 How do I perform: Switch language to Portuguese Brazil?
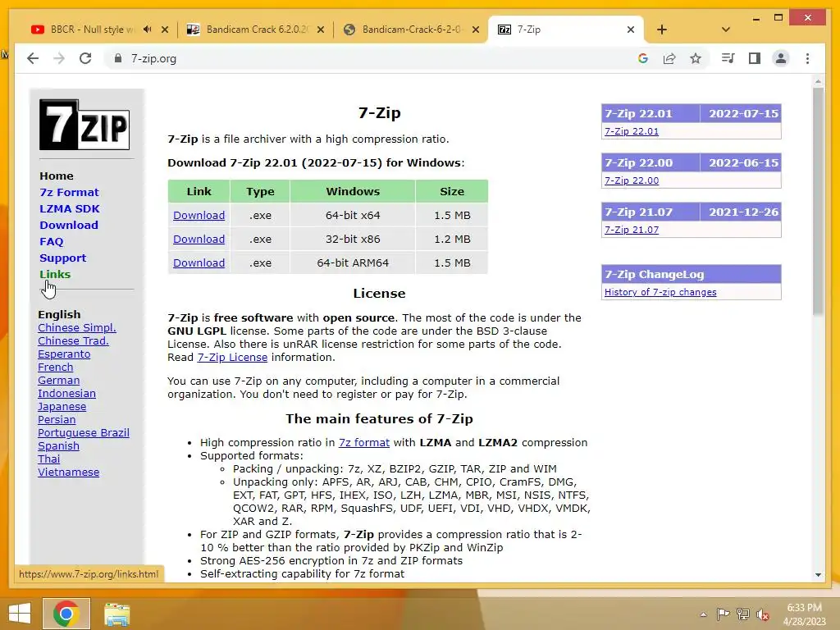click(83, 433)
